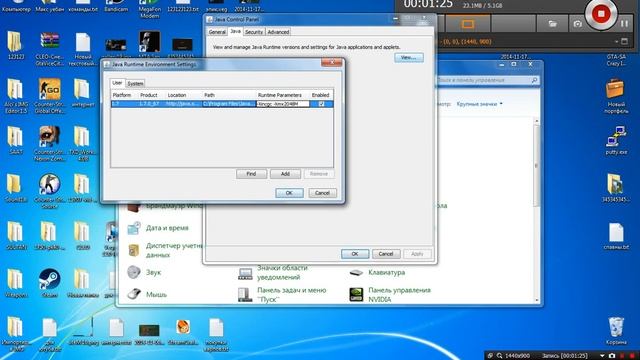Click the magnifier icon beside the 1440x900 status text
Screen dimensions: 640x360
click(500, 356)
